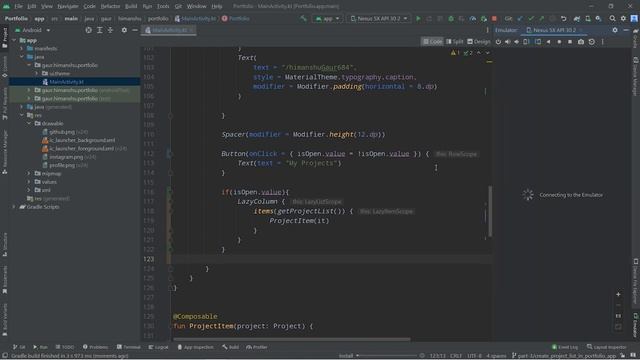Open Emulator panel settings gear
The width and height of the screenshot is (640, 360).
[x=615, y=30]
